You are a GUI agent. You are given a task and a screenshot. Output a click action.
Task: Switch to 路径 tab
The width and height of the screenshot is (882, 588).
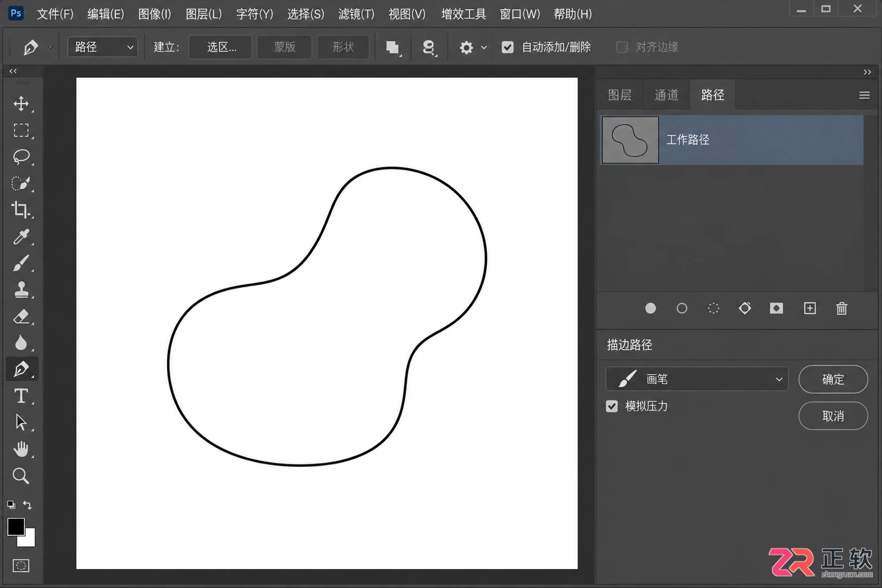click(712, 95)
